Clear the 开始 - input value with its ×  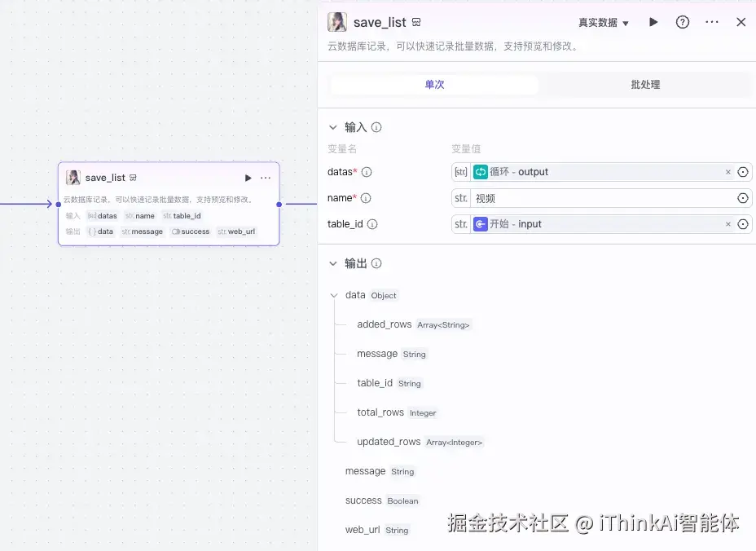click(727, 223)
